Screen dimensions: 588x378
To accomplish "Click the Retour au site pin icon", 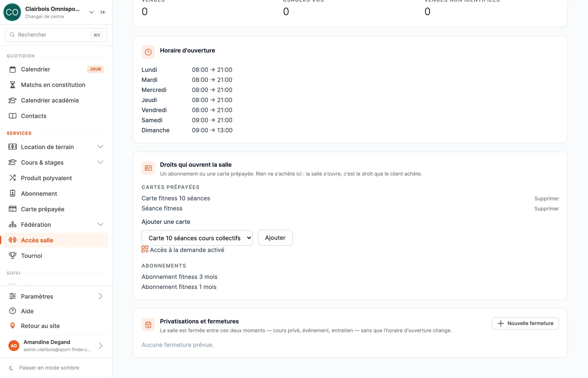I will tap(13, 326).
